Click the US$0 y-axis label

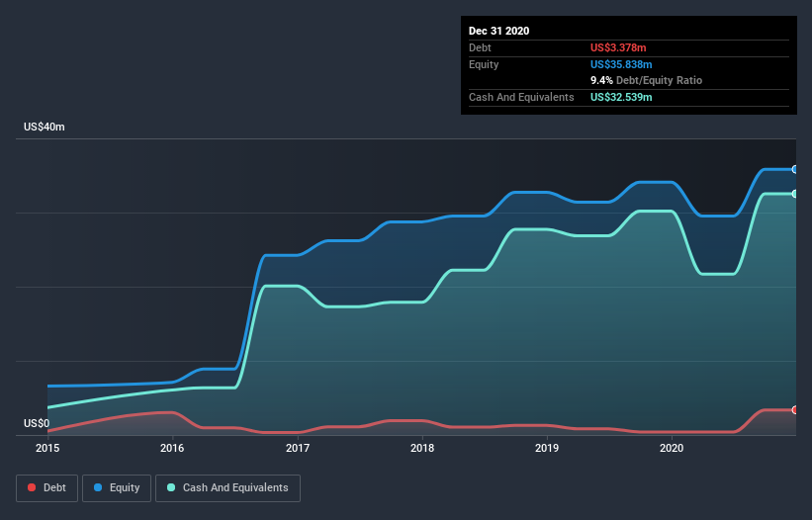(x=37, y=423)
